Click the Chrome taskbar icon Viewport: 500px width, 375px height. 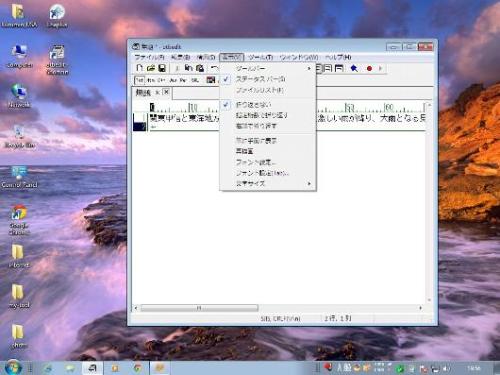[x=137, y=368]
